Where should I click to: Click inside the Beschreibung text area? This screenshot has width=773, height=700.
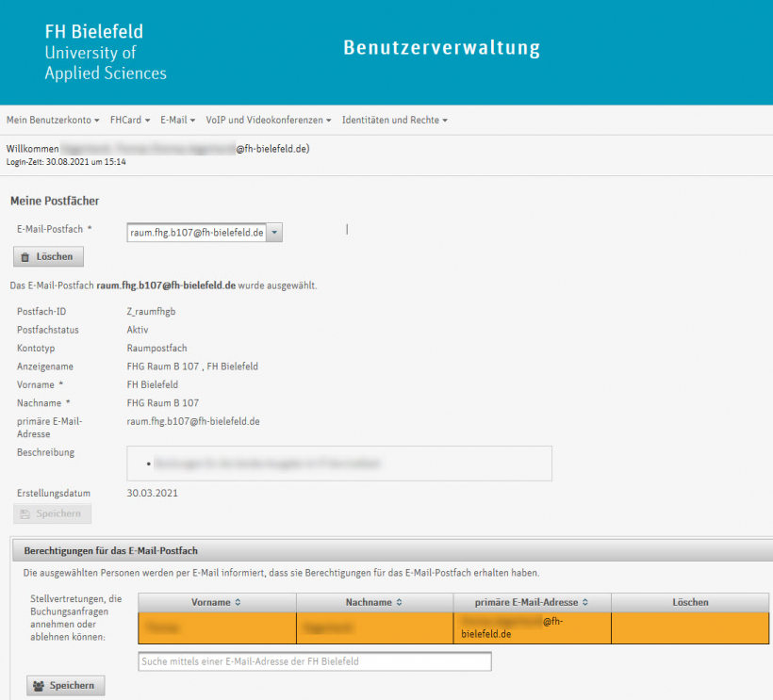339,463
